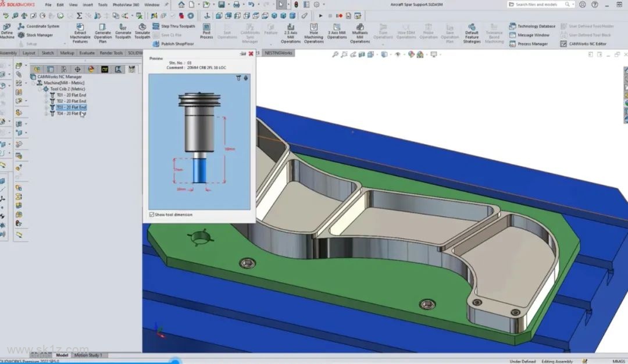Open Hole Machining Operations
The width and height of the screenshot is (628, 364).
pos(313,33)
